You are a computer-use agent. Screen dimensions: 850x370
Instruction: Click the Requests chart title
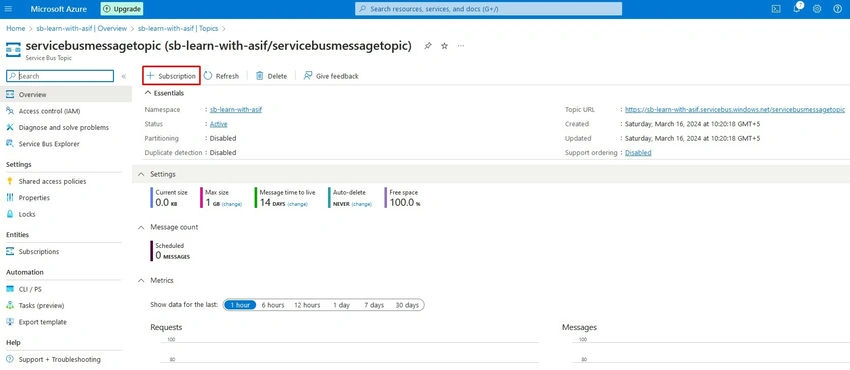click(x=166, y=327)
